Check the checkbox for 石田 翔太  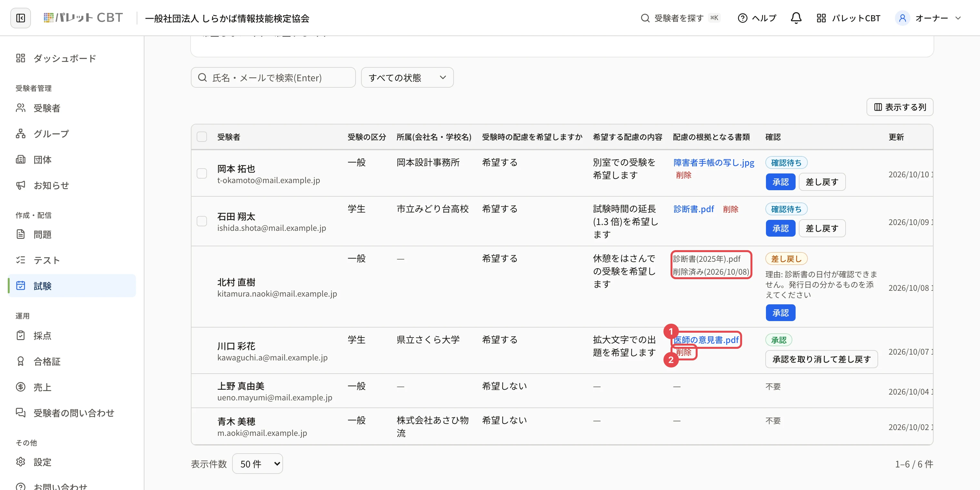pos(201,221)
